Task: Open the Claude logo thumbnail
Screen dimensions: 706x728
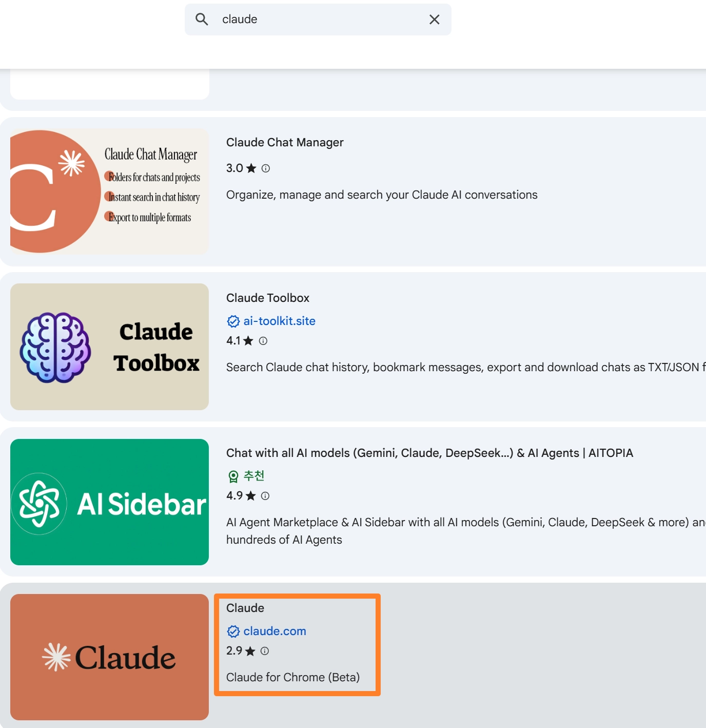Action: (109, 657)
